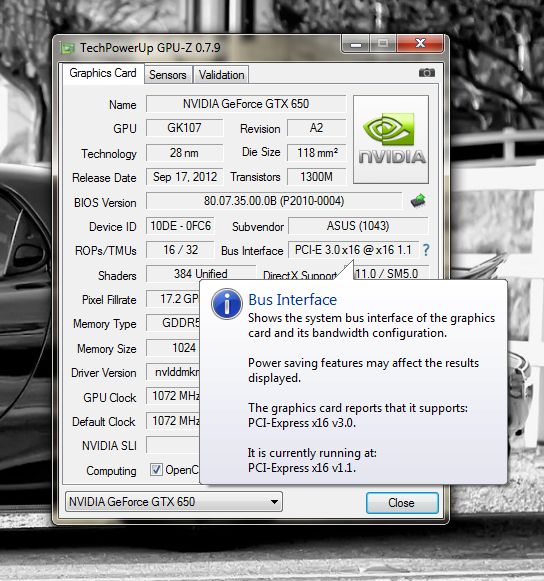The image size is (544, 581).
Task: Click the tooltip blue info icon
Action: pyautogui.click(x=227, y=304)
